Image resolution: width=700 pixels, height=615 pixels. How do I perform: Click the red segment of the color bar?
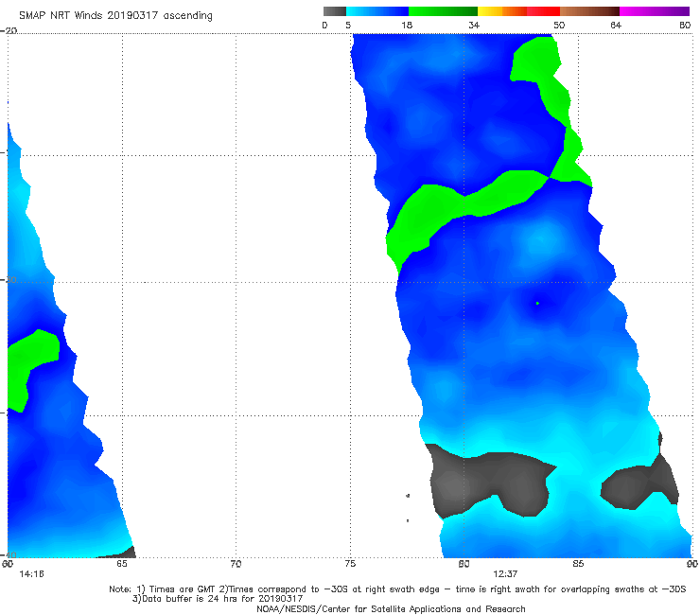[543, 11]
